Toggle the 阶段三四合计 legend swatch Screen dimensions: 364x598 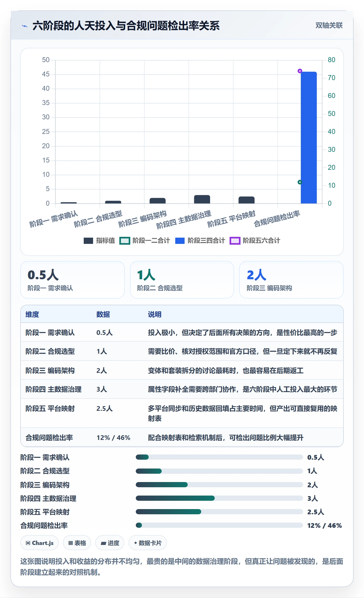(x=180, y=241)
